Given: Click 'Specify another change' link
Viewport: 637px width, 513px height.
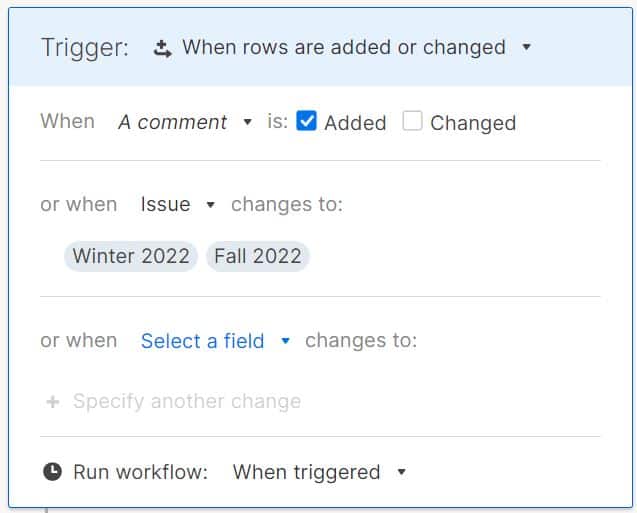Looking at the screenshot, I should coord(187,402).
